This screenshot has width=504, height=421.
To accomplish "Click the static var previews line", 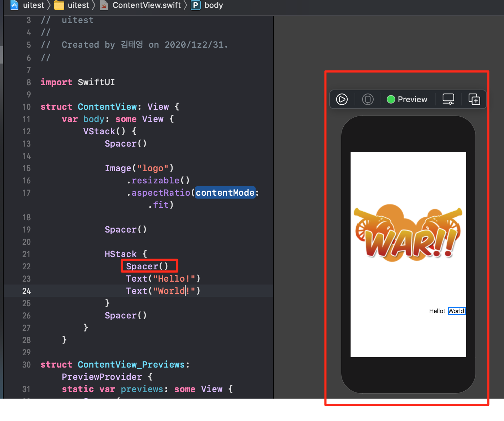I will tap(147, 389).
